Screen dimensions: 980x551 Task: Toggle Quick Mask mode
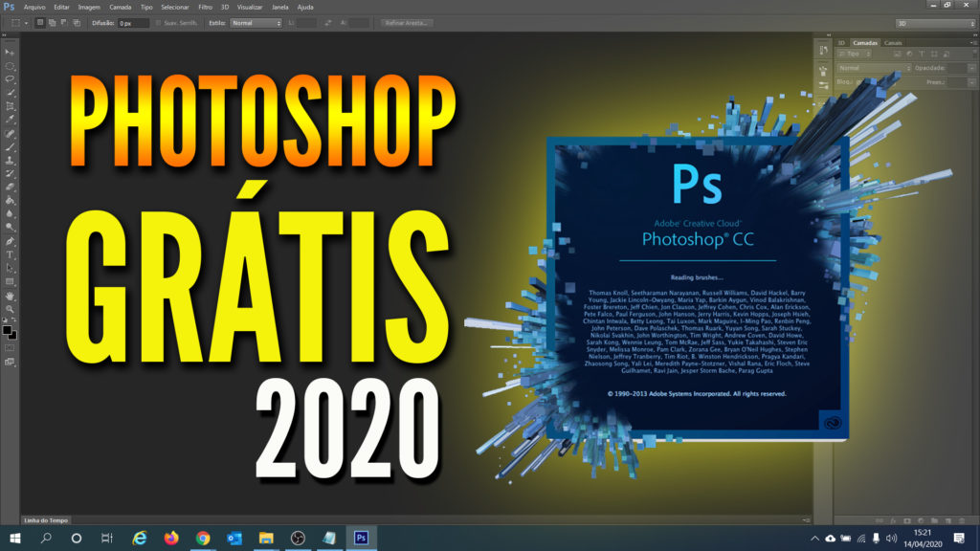pos(10,348)
